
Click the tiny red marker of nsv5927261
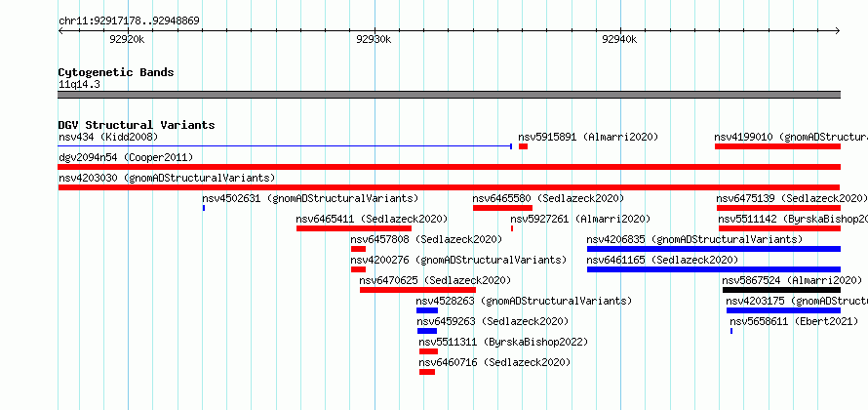512,228
